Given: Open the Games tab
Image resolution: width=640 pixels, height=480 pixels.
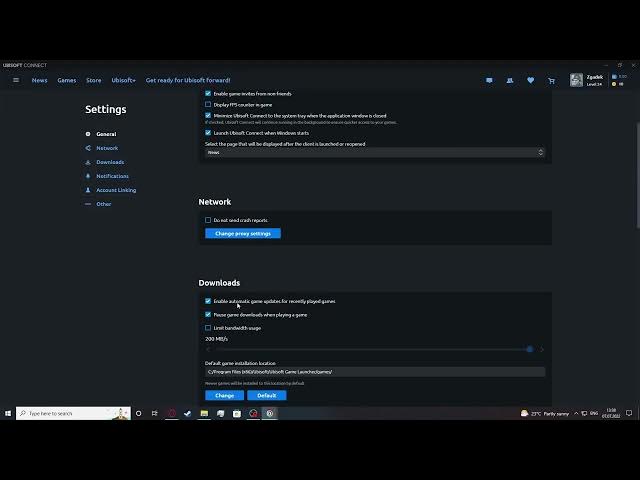Looking at the screenshot, I should pyautogui.click(x=66, y=80).
